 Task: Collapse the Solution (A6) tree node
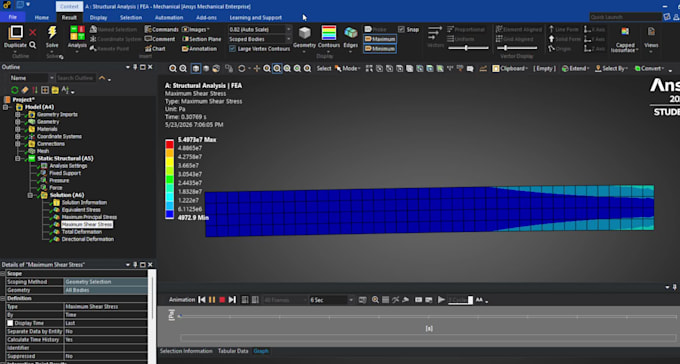30,195
